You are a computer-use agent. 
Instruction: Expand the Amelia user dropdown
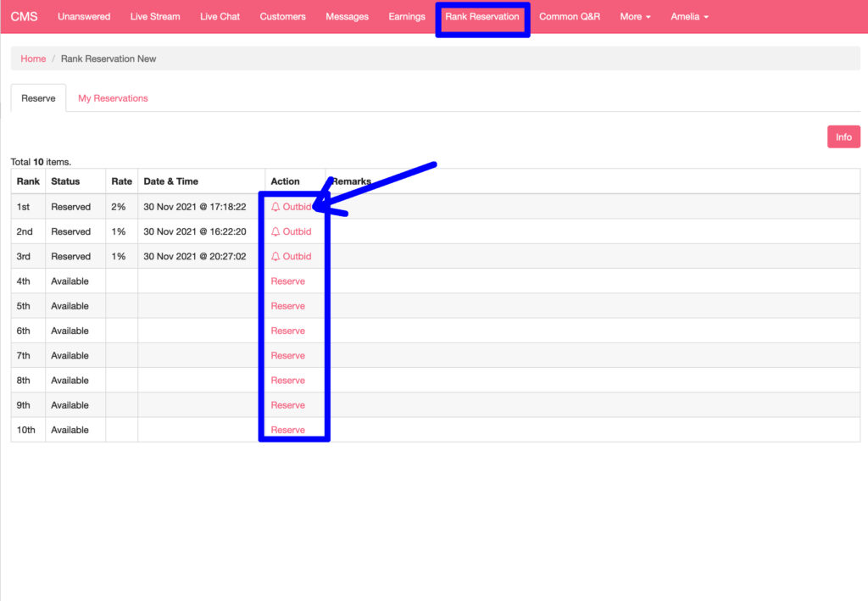tap(689, 17)
